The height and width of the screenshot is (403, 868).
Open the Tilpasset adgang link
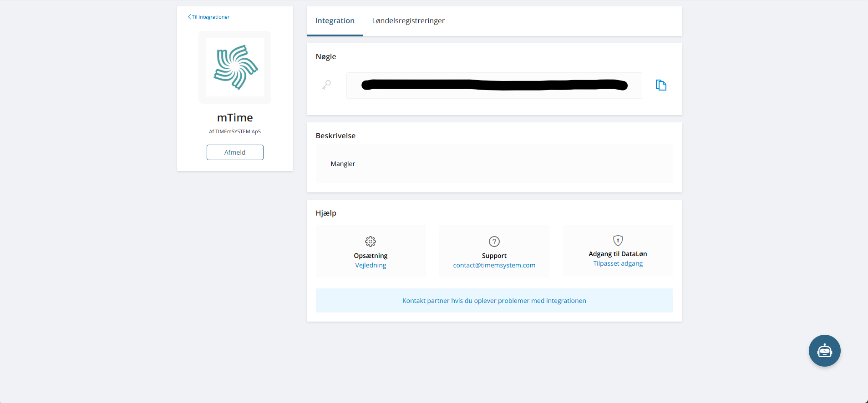(x=618, y=263)
